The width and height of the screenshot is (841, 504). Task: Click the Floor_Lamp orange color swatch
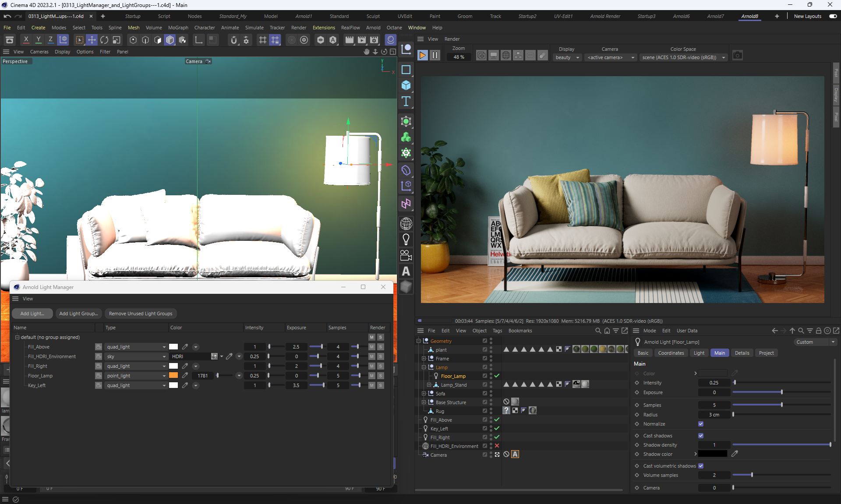(173, 376)
